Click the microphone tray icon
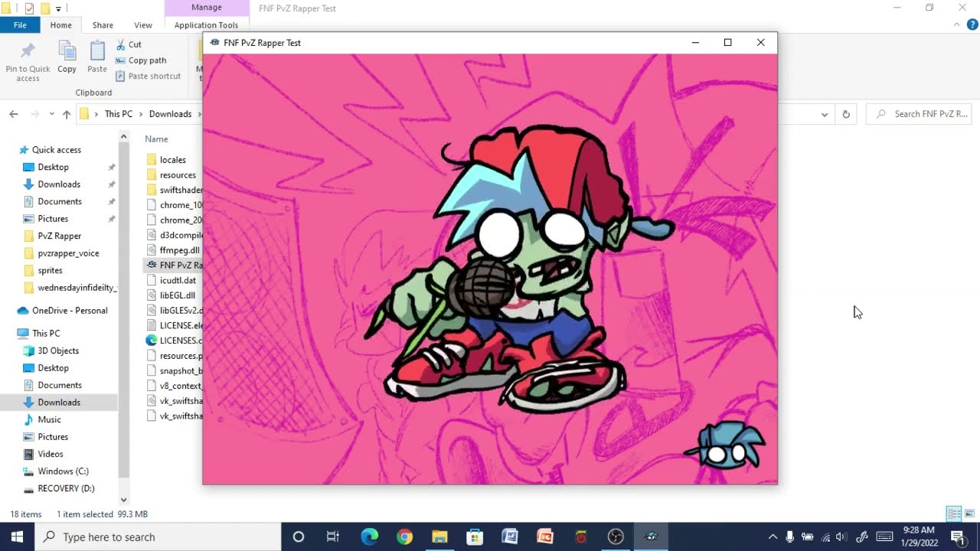Viewport: 980px width, 551px height. pyautogui.click(x=790, y=536)
